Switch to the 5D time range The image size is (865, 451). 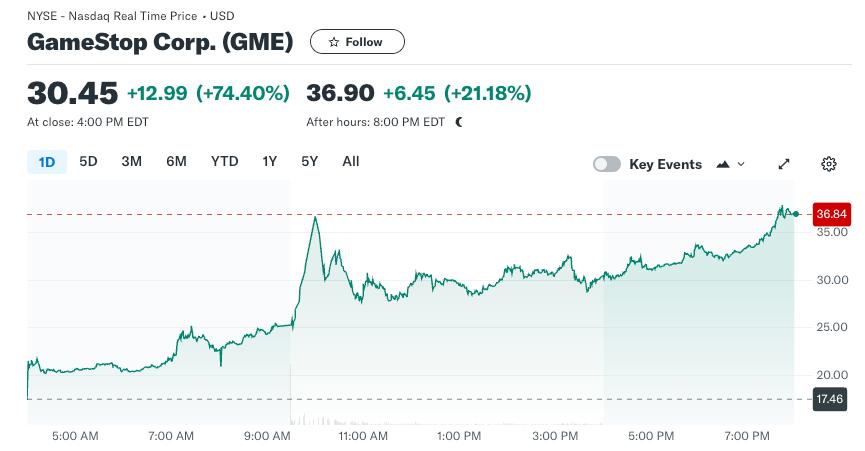tap(88, 162)
